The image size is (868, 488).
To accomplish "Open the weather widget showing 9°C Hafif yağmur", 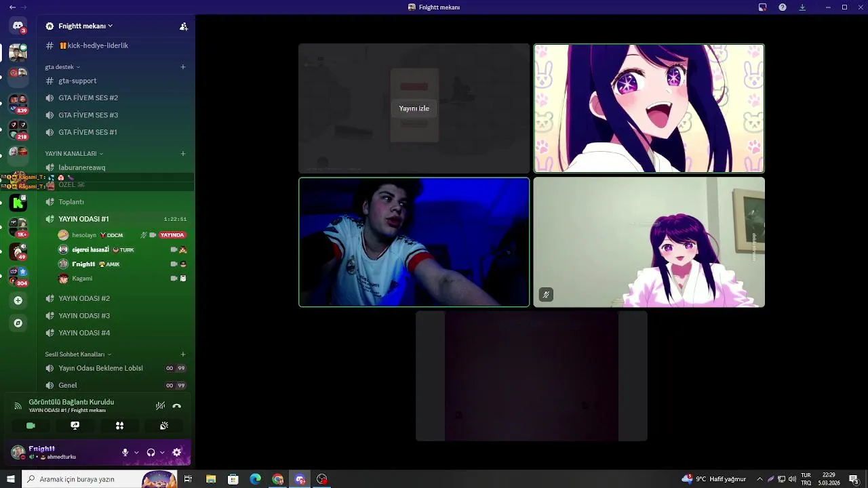I will 713,479.
